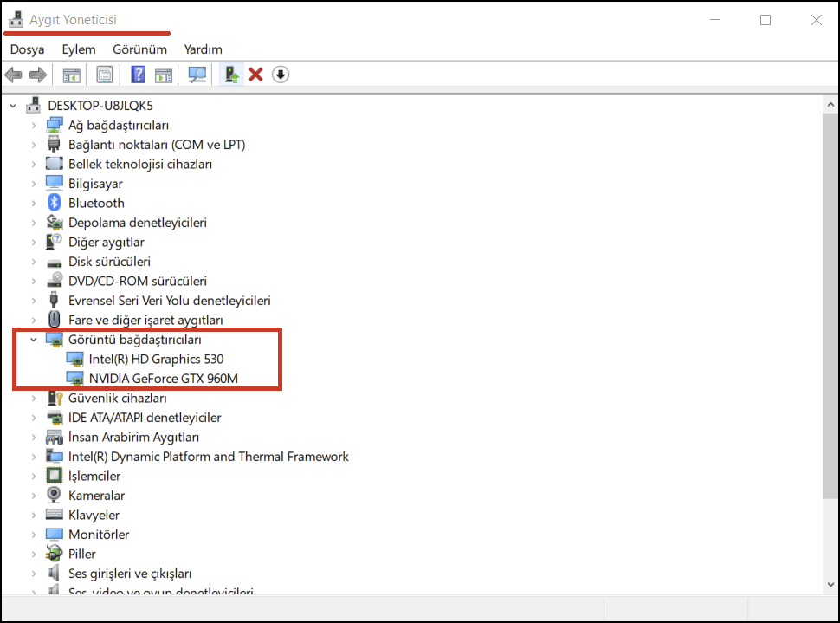The image size is (840, 623).
Task: Click the Update driver toolbar icon
Action: coord(231,75)
